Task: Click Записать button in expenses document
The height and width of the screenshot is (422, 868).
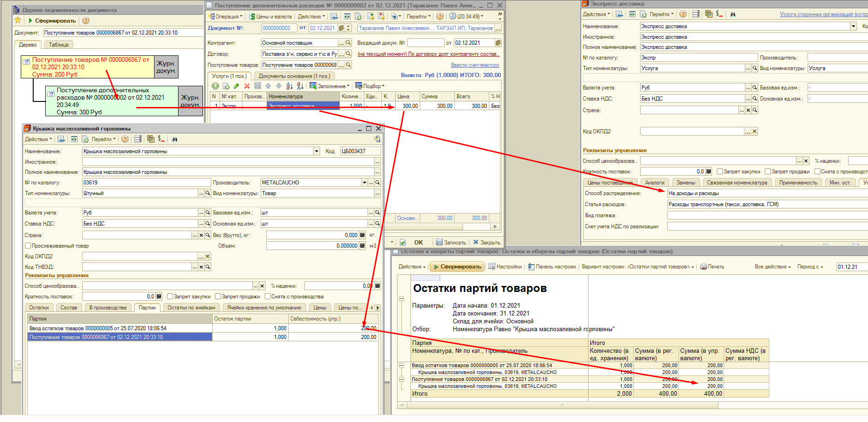Action: click(451, 242)
